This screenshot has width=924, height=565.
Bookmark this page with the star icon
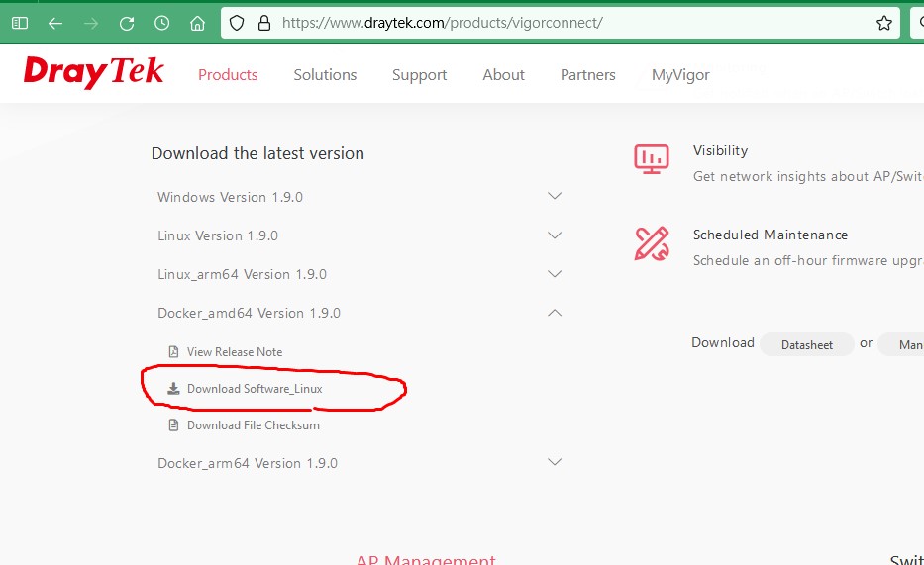pyautogui.click(x=883, y=23)
